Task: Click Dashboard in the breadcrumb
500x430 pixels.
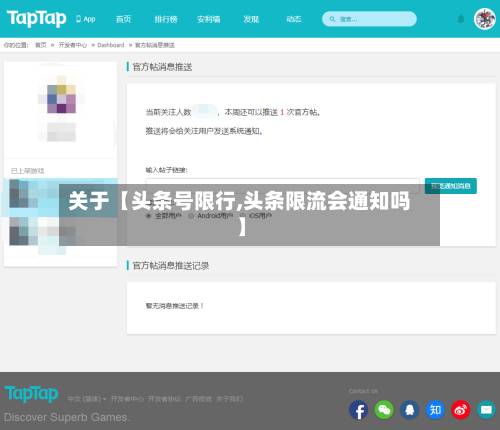Action: [x=111, y=45]
